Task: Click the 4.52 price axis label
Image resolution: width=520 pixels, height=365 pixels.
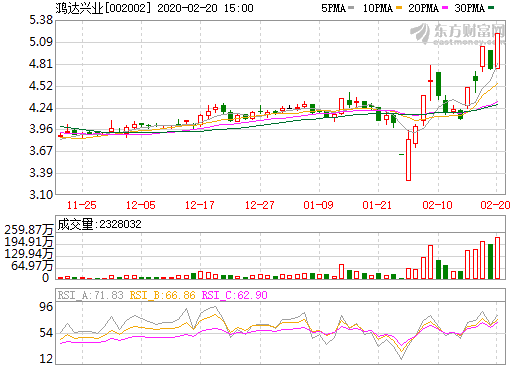Action: (x=41, y=86)
